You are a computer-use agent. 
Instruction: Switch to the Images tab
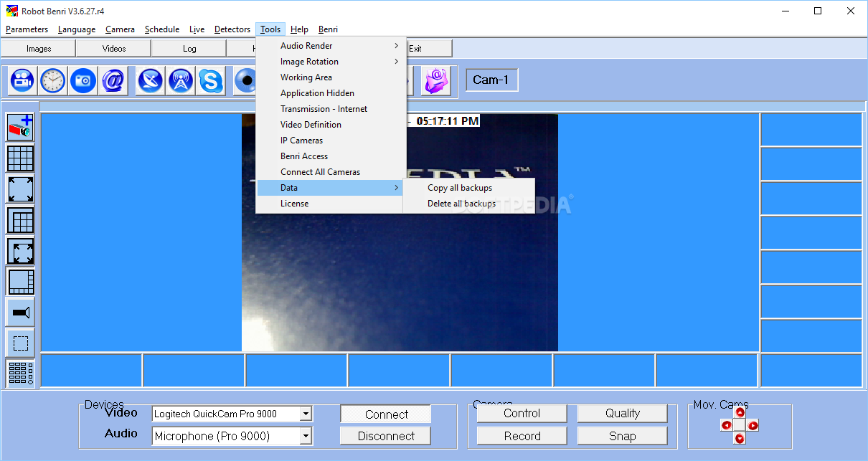pos(39,49)
